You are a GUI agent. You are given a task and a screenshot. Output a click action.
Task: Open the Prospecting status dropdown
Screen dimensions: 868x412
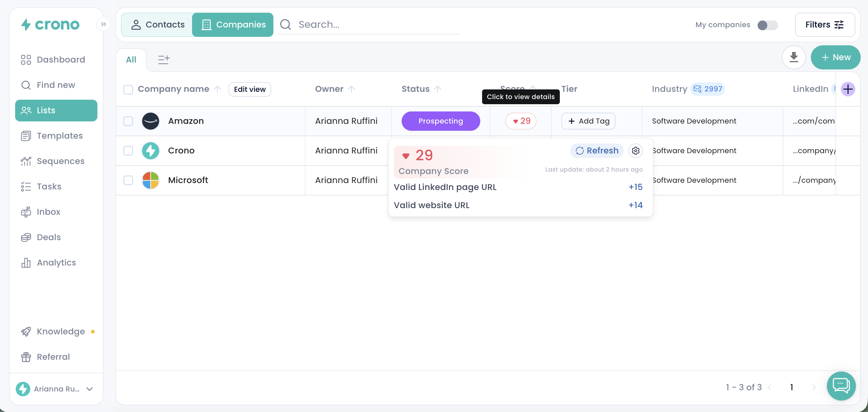(440, 121)
